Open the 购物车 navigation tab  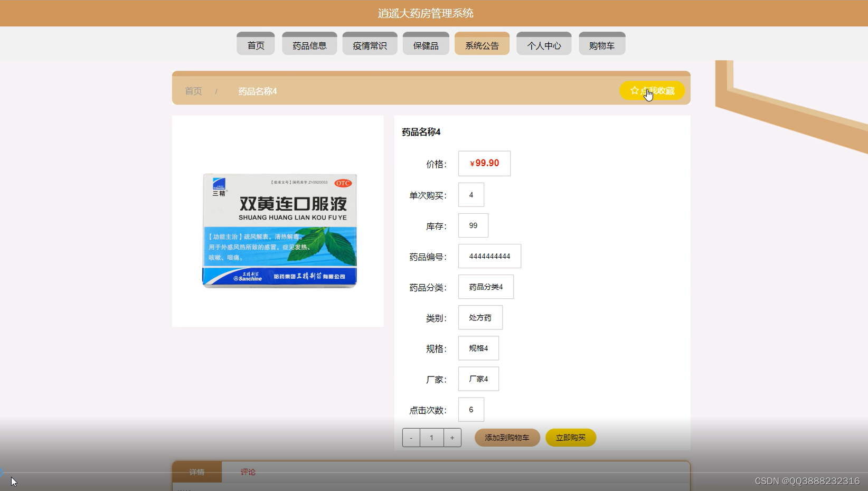tap(602, 44)
